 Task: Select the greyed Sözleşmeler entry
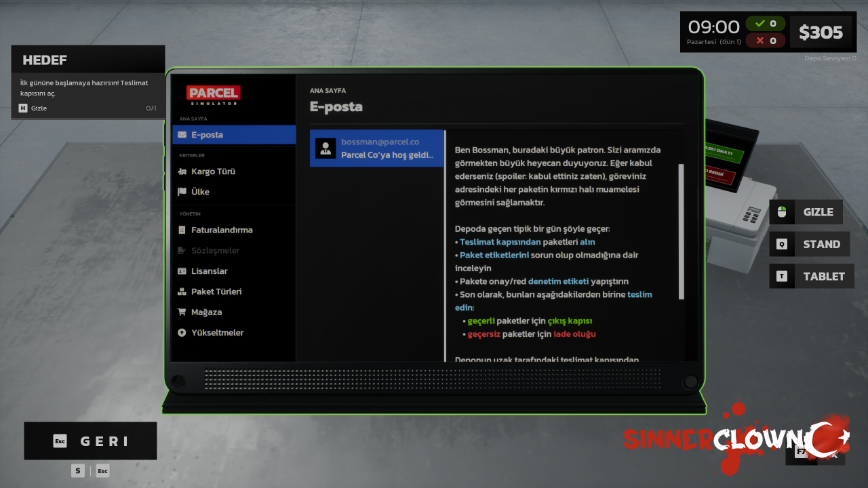click(234, 251)
